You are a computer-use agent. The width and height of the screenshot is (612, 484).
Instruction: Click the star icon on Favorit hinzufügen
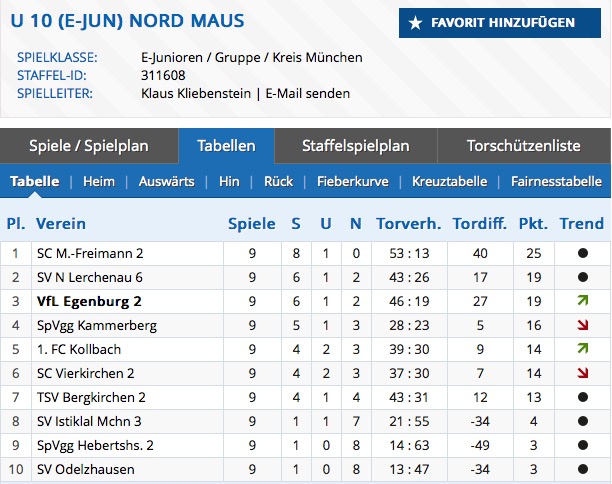[x=415, y=23]
